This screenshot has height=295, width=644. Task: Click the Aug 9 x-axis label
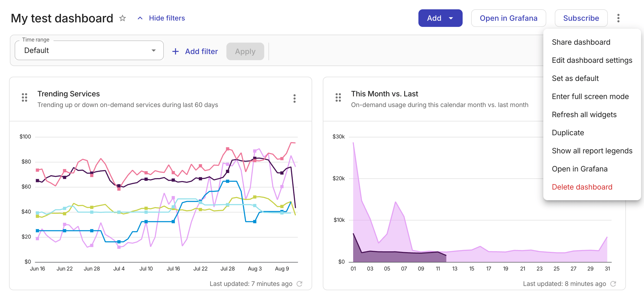coord(282,269)
